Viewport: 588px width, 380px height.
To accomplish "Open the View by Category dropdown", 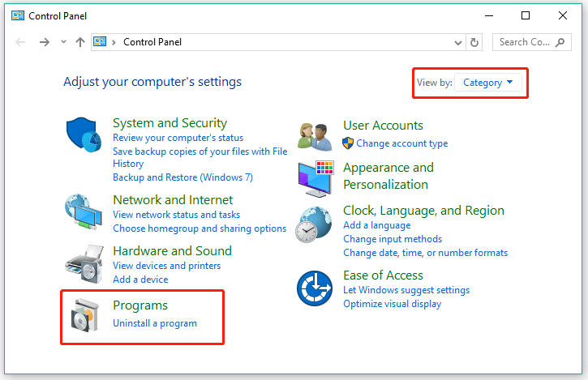I will click(x=488, y=83).
